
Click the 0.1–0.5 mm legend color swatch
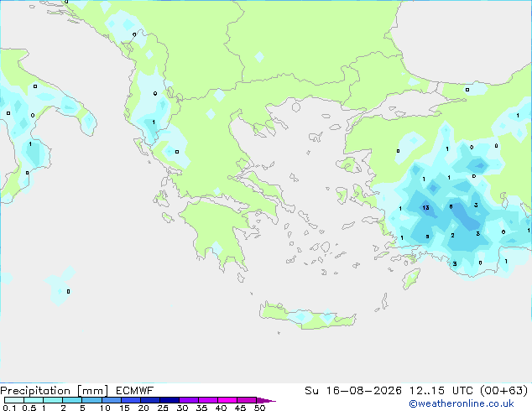[14, 400]
